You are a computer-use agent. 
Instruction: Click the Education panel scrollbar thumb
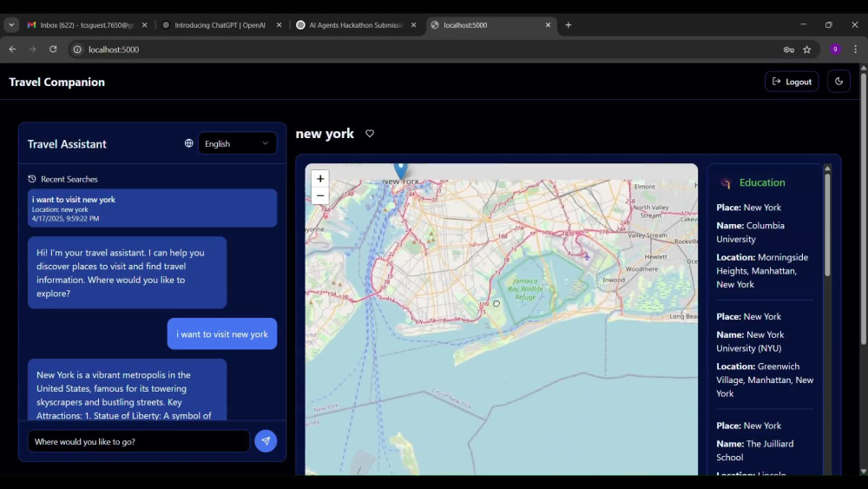pyautogui.click(x=827, y=224)
